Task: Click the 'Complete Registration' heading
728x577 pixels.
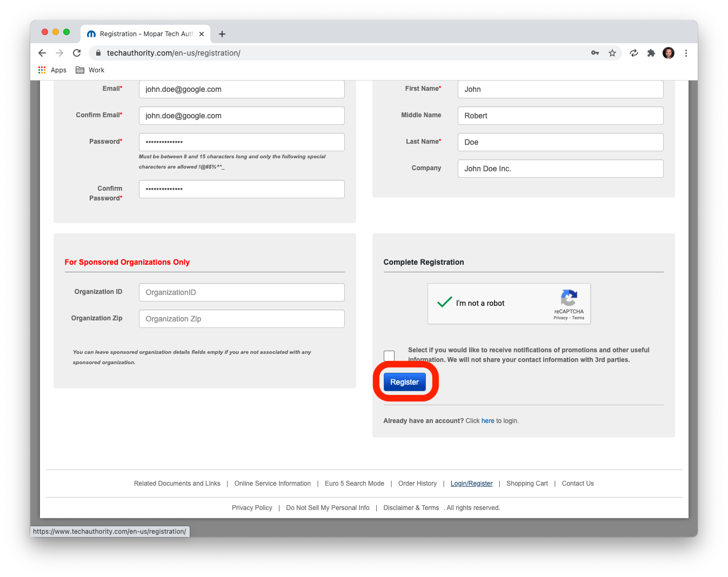Action: (424, 262)
